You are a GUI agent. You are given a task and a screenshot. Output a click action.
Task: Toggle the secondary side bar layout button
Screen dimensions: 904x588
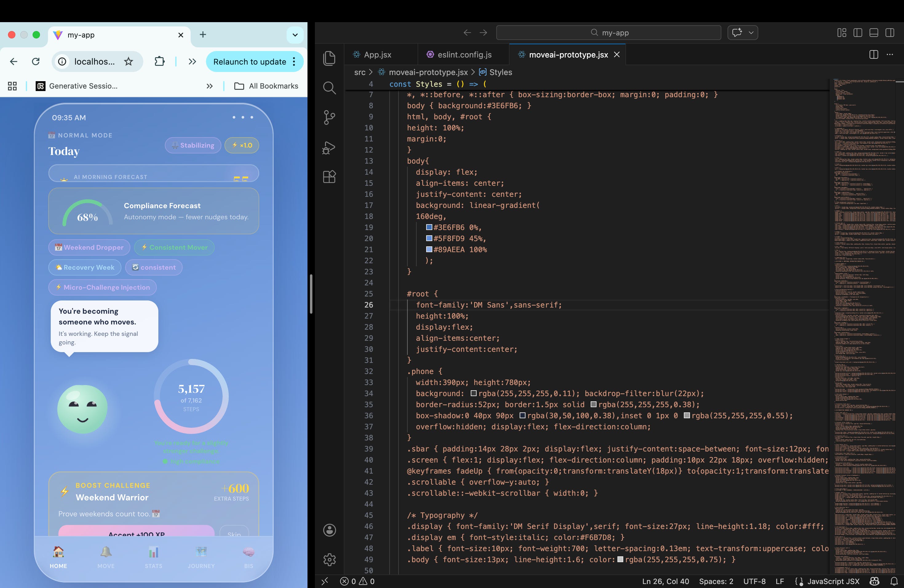(x=890, y=33)
